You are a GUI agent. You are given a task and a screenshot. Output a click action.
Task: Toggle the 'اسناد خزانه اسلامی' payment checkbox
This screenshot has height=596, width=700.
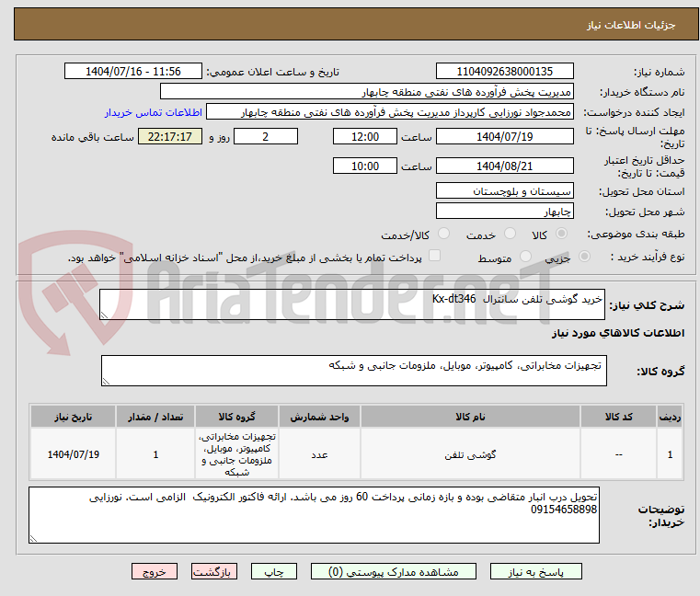point(434,256)
